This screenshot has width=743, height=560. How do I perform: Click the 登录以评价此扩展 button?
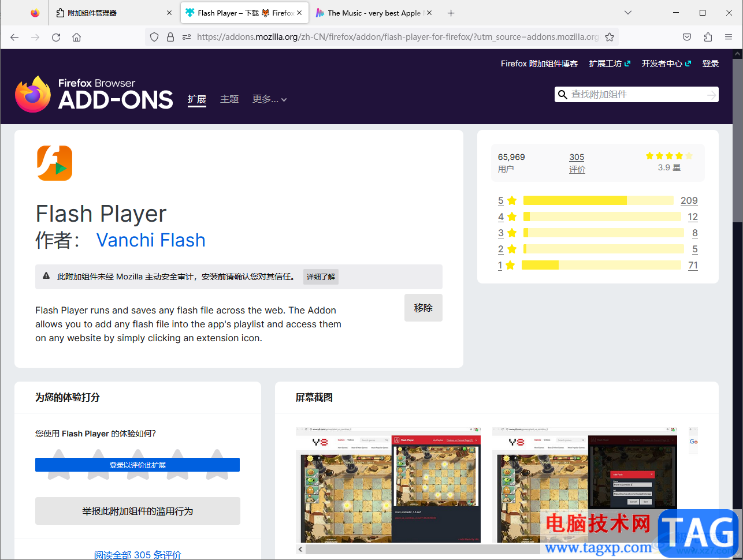point(138,465)
